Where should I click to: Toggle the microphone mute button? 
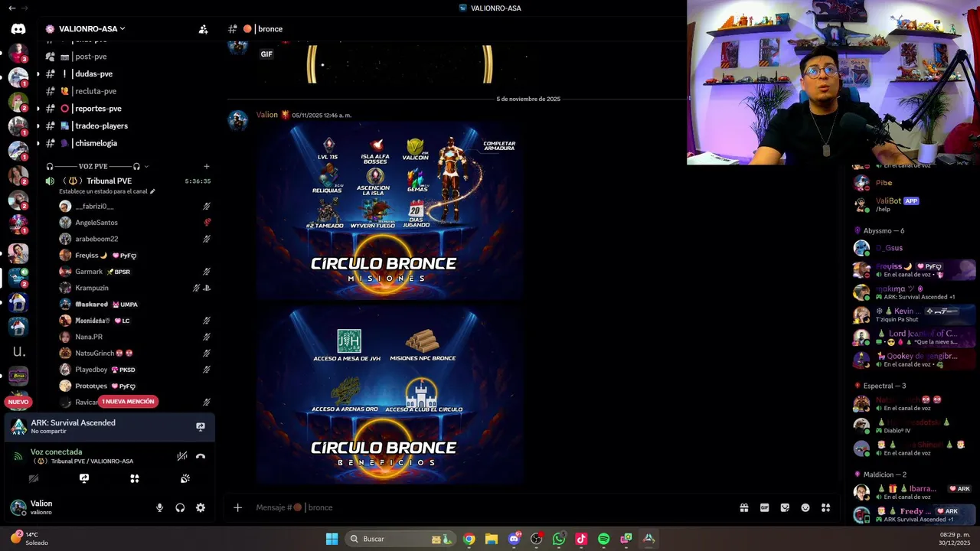pyautogui.click(x=159, y=507)
